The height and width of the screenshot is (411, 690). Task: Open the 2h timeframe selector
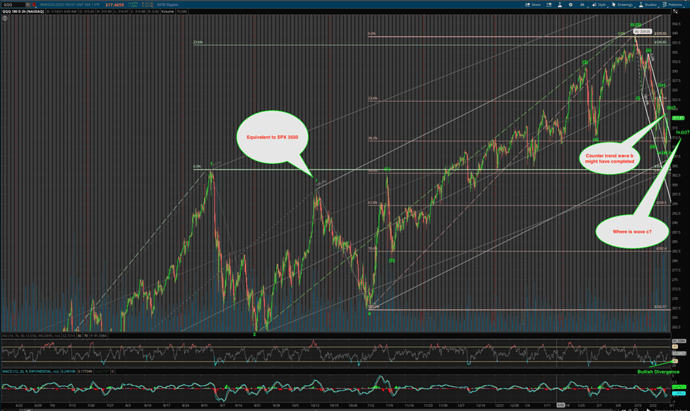582,4
